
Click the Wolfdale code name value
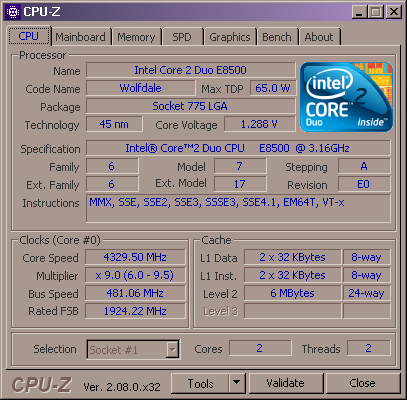click(141, 88)
